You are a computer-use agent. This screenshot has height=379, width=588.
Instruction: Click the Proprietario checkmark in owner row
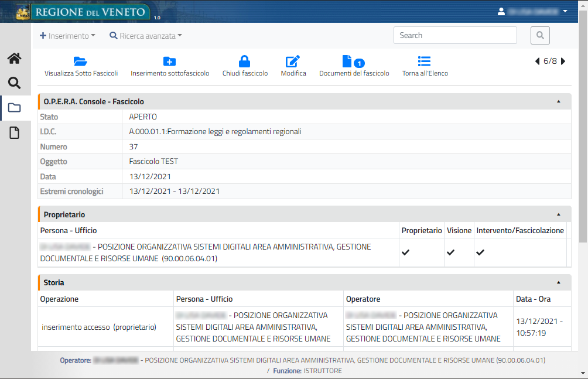tap(405, 252)
